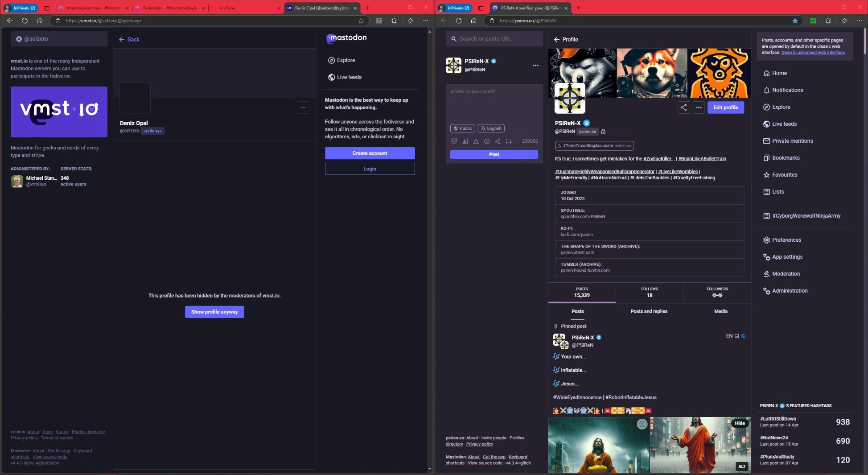This screenshot has width=868, height=475.
Task: Click Show profile anyway
Action: 214,312
